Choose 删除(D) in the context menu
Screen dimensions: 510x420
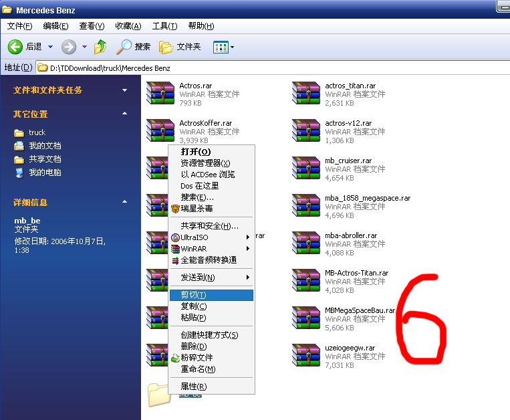click(x=194, y=346)
